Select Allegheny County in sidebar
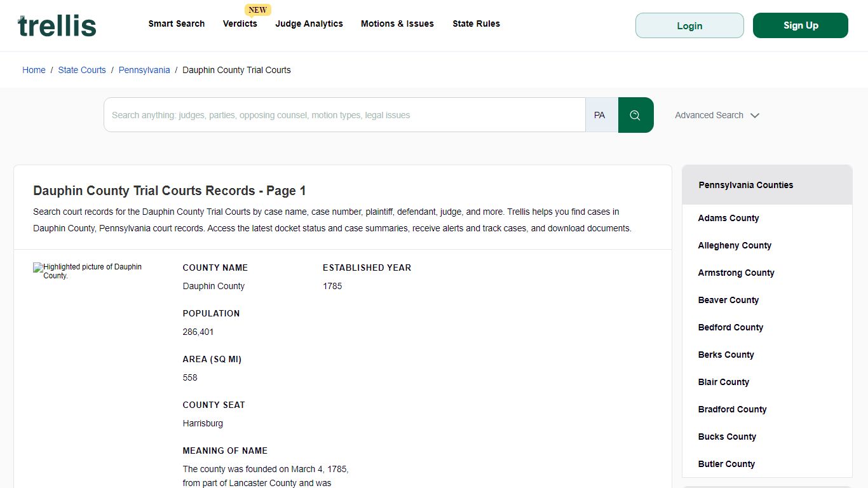 click(x=735, y=245)
